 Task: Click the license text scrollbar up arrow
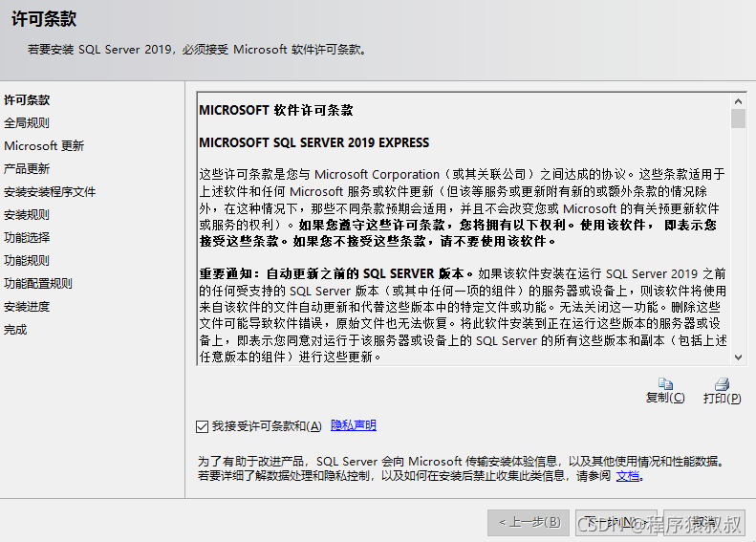pyautogui.click(x=738, y=100)
